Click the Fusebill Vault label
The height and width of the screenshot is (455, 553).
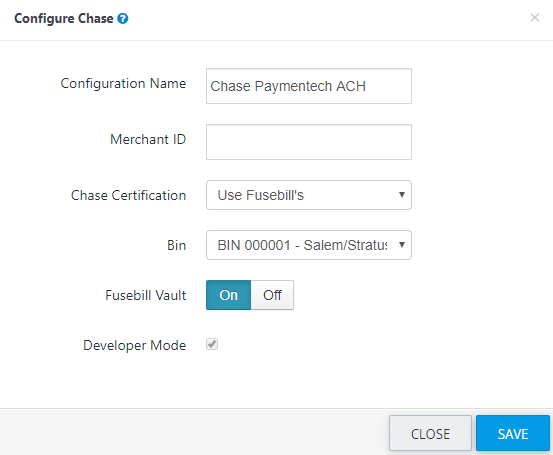click(x=146, y=295)
